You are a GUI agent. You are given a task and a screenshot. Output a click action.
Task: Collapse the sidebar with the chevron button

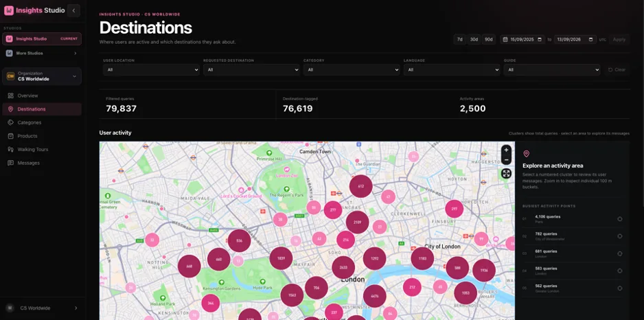(x=73, y=11)
